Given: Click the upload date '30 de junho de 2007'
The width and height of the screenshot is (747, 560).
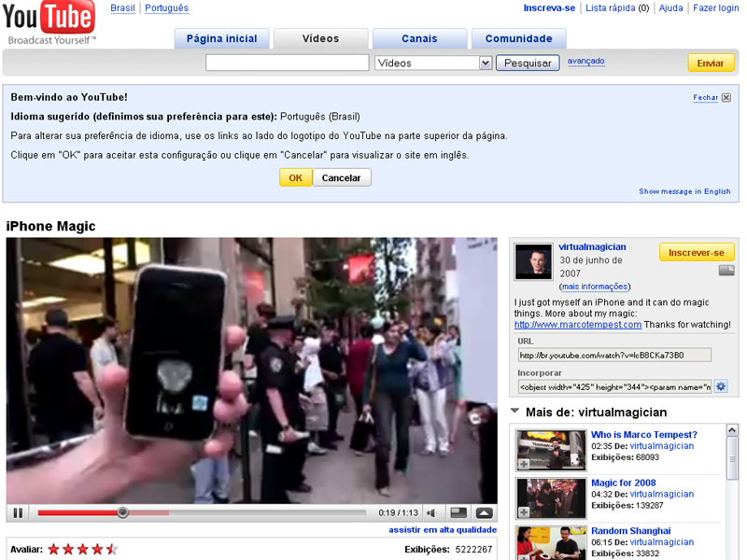Looking at the screenshot, I should coord(591,267).
